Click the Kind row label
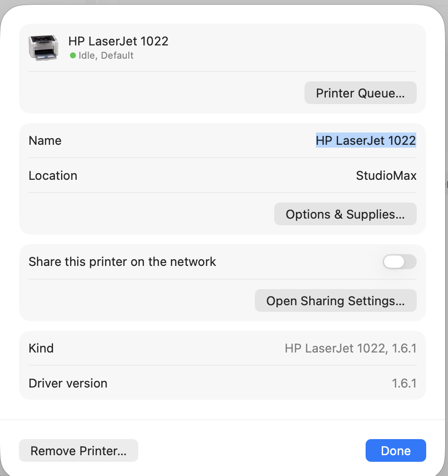 41,348
